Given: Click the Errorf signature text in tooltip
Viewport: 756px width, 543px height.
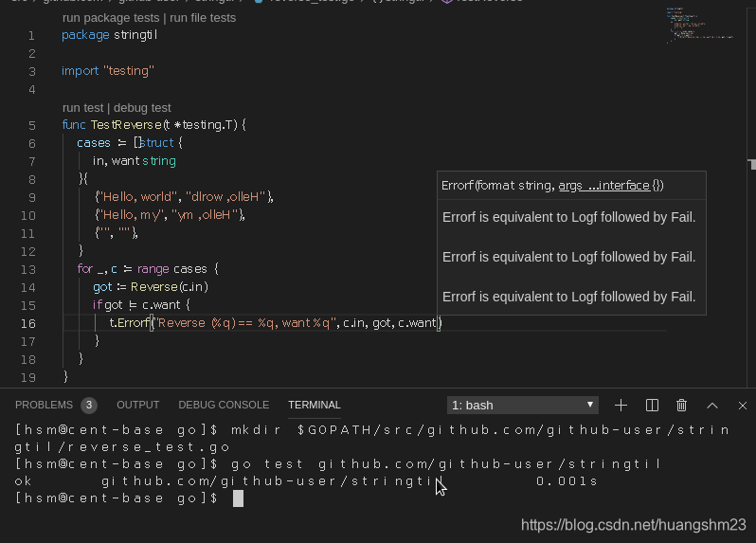Looking at the screenshot, I should coord(552,186).
